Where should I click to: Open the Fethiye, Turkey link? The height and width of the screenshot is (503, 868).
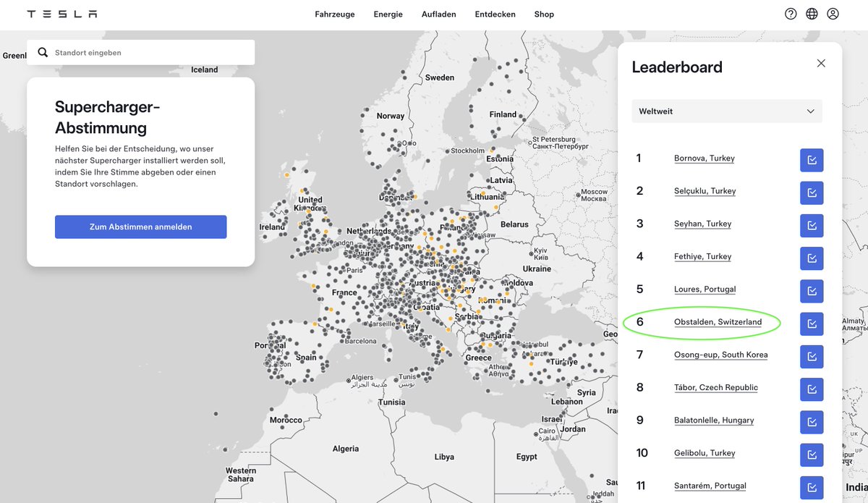(x=703, y=256)
